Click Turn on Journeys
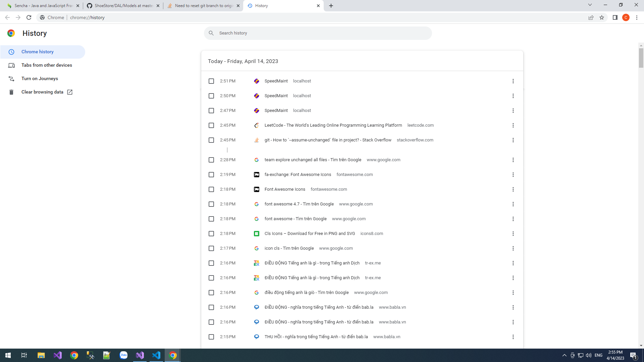 point(43,79)
